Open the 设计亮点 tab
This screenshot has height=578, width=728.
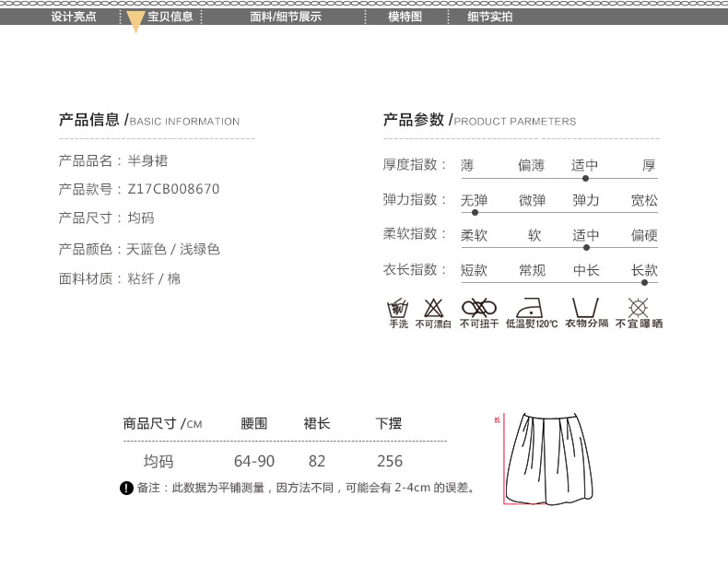[x=74, y=17]
